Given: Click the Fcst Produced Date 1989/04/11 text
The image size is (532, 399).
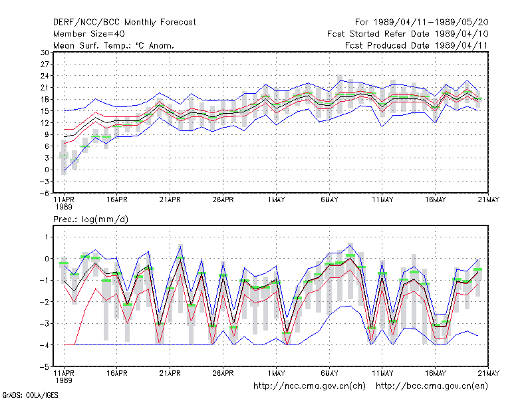Looking at the screenshot, I should click(x=416, y=45).
